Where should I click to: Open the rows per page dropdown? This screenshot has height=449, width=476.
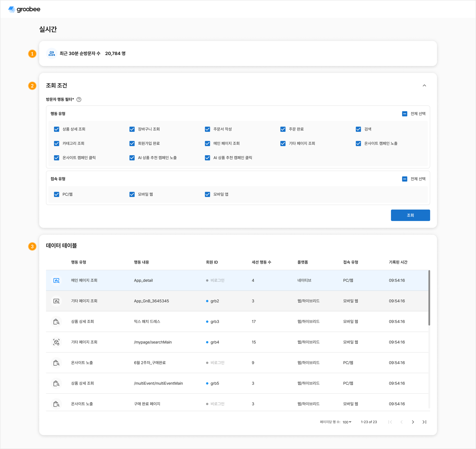pyautogui.click(x=347, y=422)
